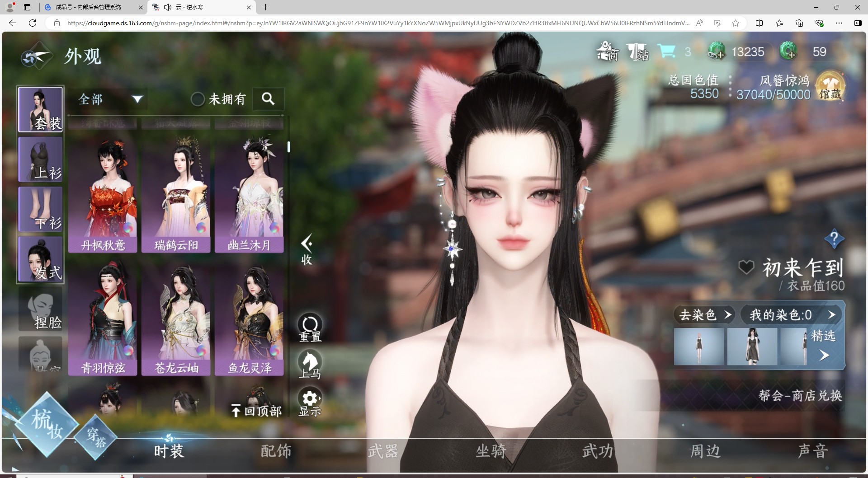Viewport: 868px width, 478px height.
Task: Click the 穿搭 outfit matching diamond button
Action: click(x=96, y=437)
